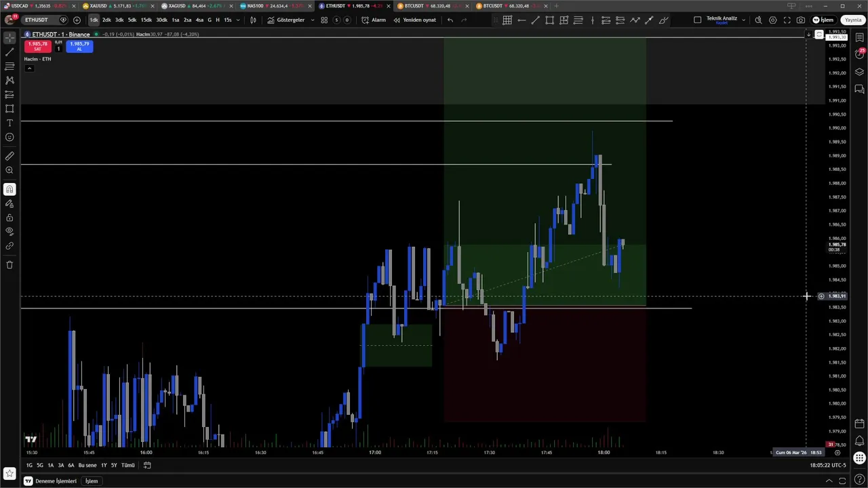Image resolution: width=868 pixels, height=488 pixels.
Task: Delete drawings with the trash icon
Action: 9,264
